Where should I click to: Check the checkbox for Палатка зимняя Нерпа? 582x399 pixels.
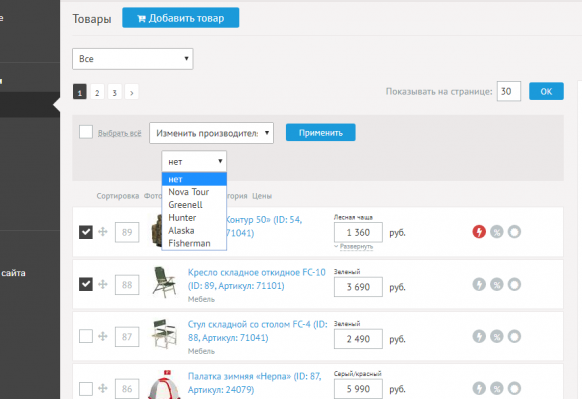click(x=86, y=389)
